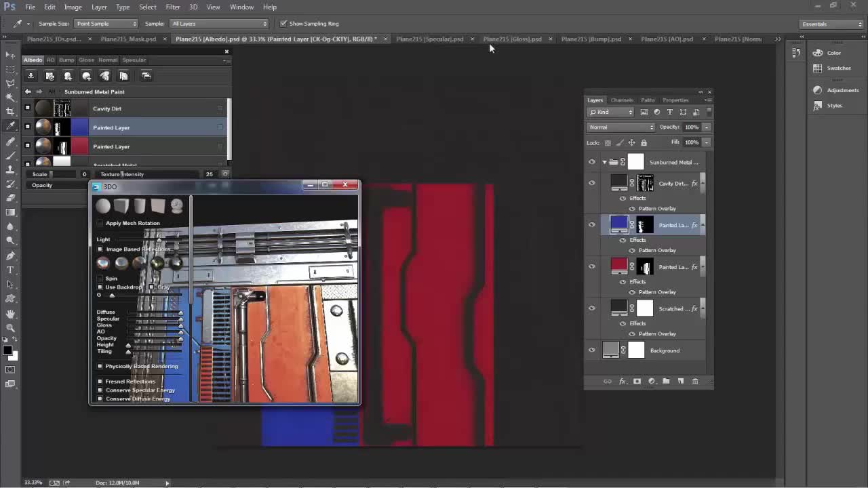The width and height of the screenshot is (868, 488).
Task: Open the Sample Size dropdown
Action: click(106, 24)
